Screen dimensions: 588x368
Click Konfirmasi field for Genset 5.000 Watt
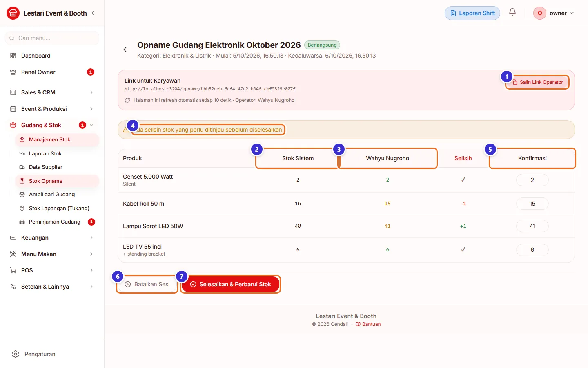coord(532,180)
